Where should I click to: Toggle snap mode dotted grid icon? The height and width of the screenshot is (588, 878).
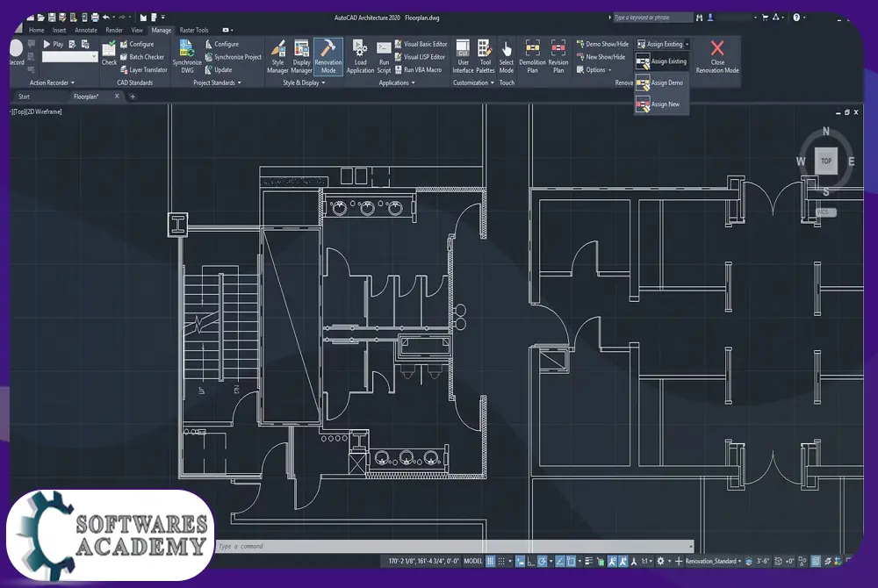coord(501,561)
